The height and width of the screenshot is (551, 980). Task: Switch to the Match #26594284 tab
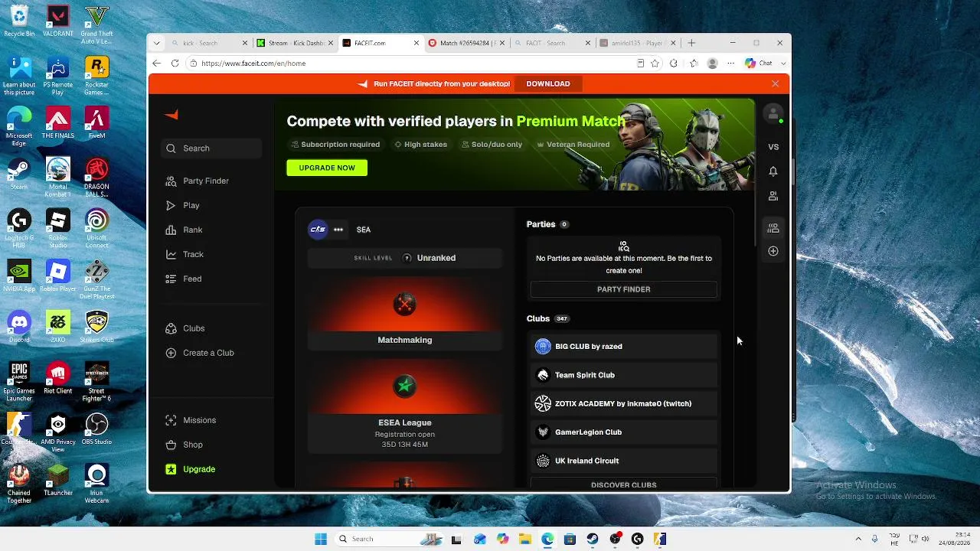[x=465, y=43]
